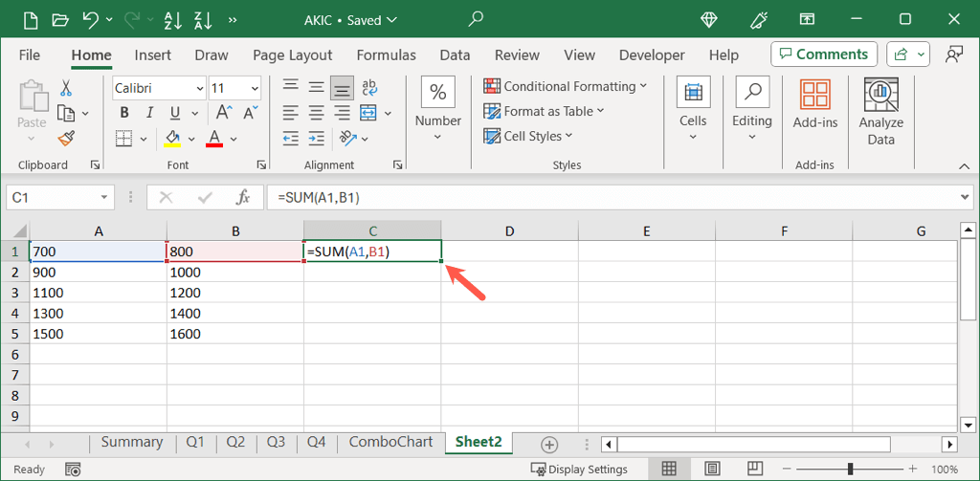This screenshot has width=980, height=481.
Task: Select the Summary sheet tab
Action: pyautogui.click(x=132, y=442)
